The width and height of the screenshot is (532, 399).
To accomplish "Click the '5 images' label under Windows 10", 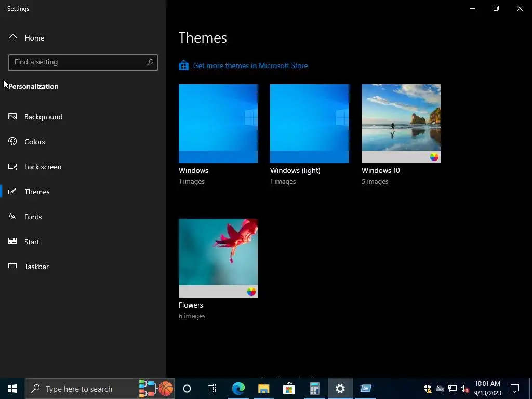I will 375,181.
